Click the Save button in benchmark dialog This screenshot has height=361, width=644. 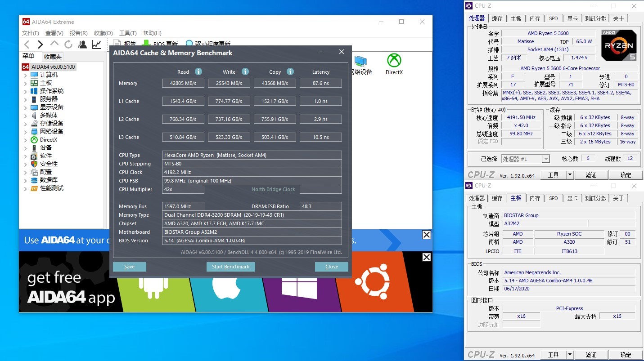coord(130,267)
